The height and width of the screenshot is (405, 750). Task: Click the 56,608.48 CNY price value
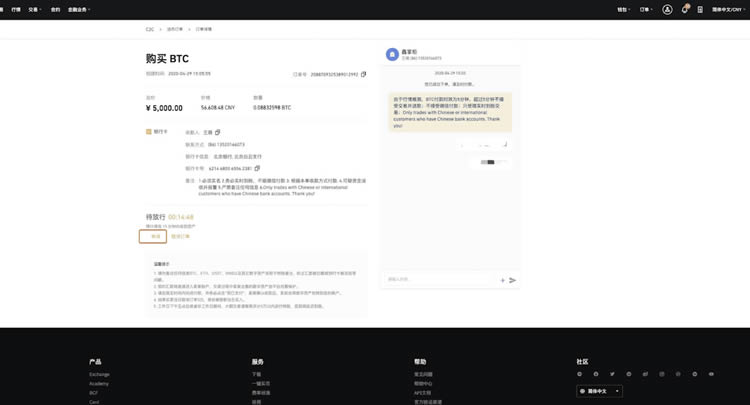pos(218,108)
